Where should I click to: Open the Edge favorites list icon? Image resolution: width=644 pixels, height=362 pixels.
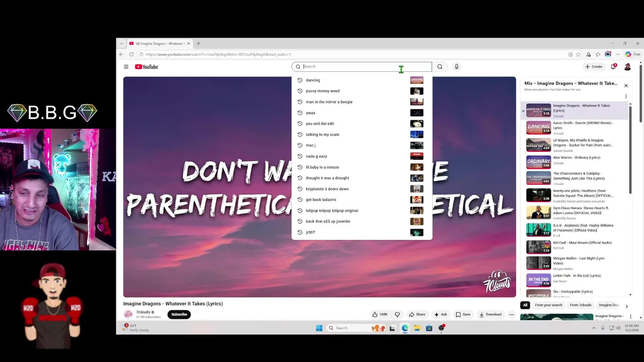click(598, 54)
